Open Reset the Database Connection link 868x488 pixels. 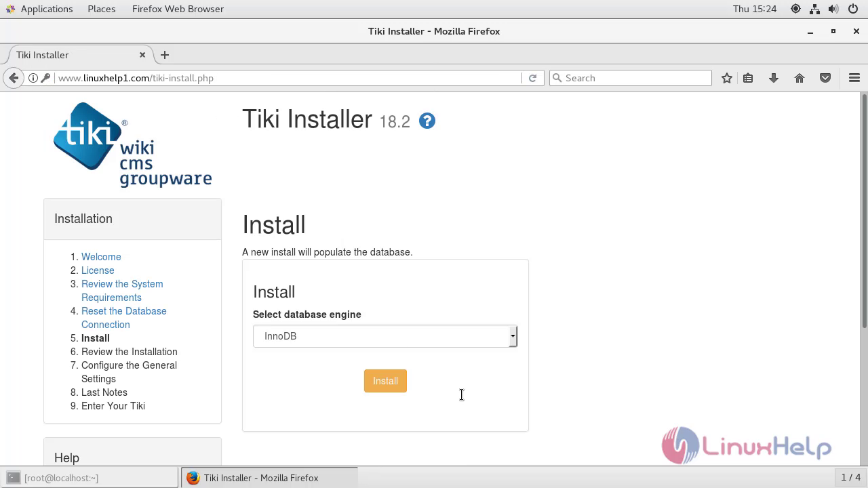click(x=123, y=318)
